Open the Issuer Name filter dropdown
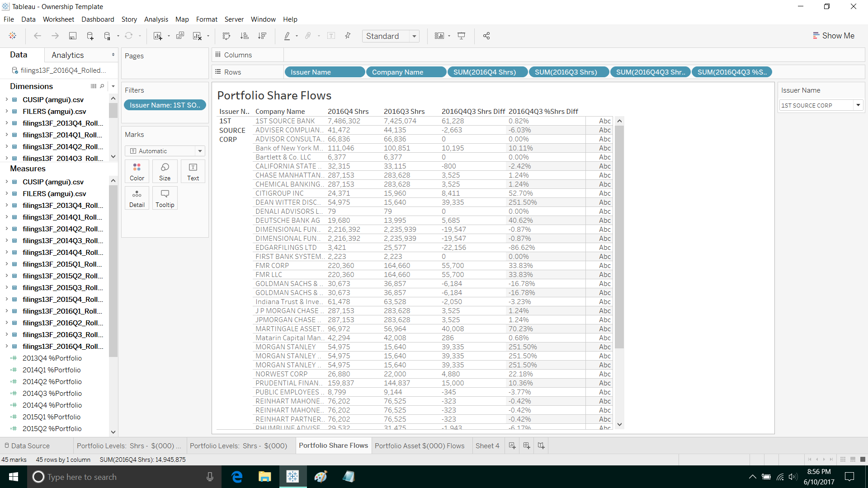Image resolution: width=868 pixels, height=488 pixels. 858,105
